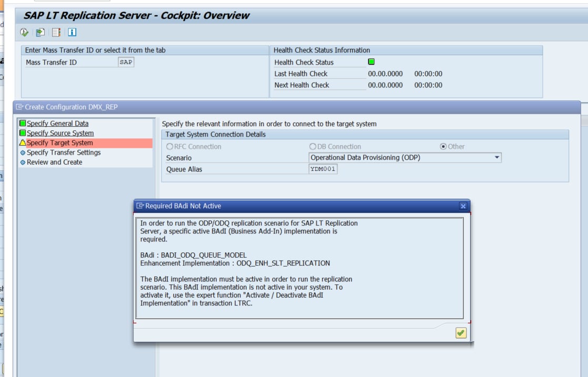Click blue diamond beside Review and Create
This screenshot has width=588, height=377.
coord(23,162)
